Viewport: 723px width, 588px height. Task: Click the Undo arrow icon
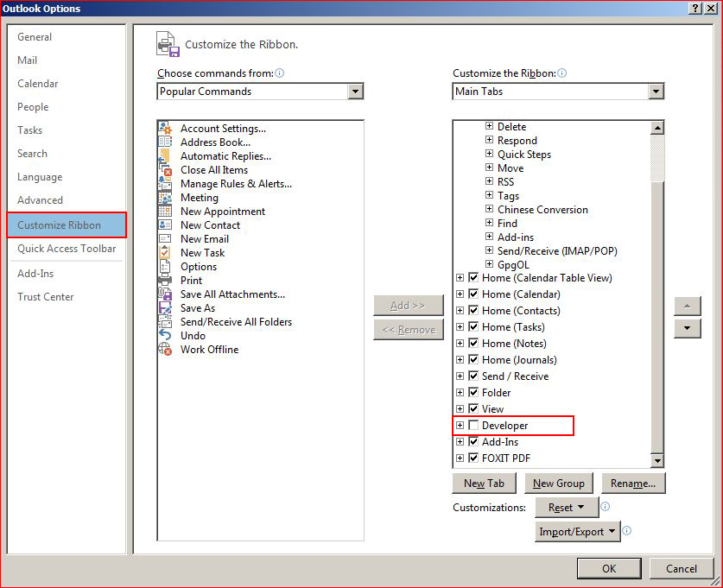[x=165, y=336]
